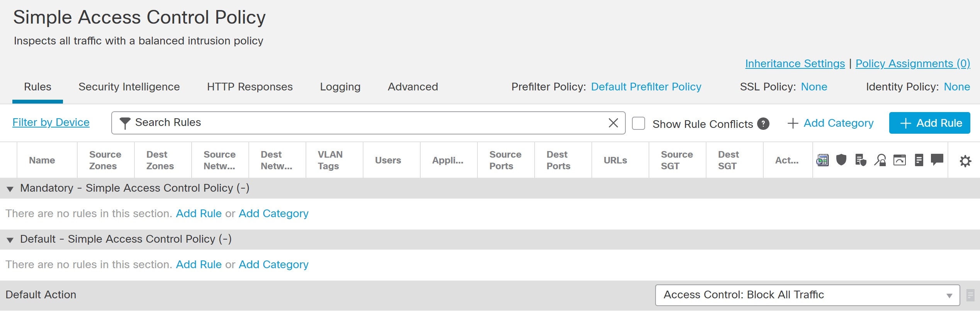Collapse the Default section arrow
Screen dimensions: 980x313
coord(10,240)
